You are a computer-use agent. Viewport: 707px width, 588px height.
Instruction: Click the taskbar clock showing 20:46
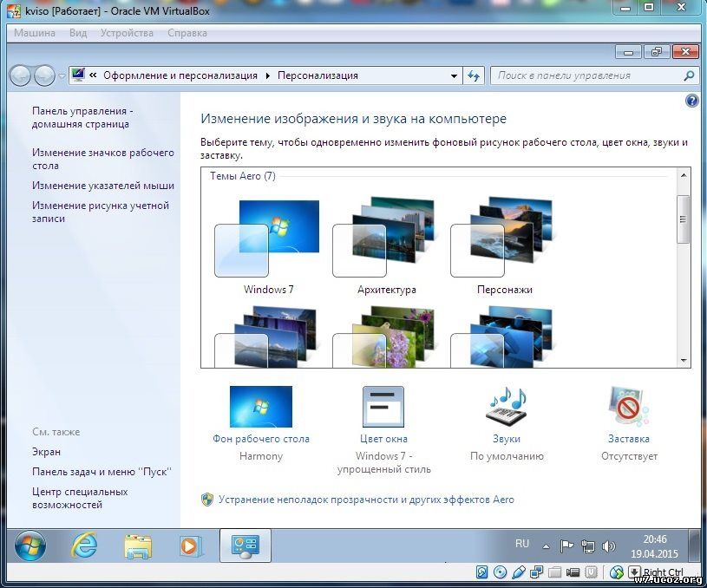(654, 546)
